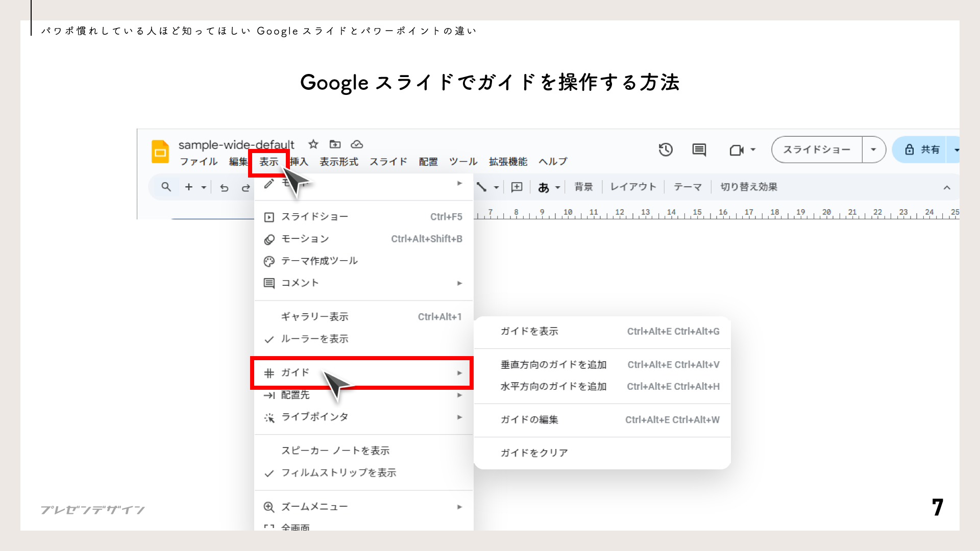Click the video meeting camera icon

pos(736,150)
